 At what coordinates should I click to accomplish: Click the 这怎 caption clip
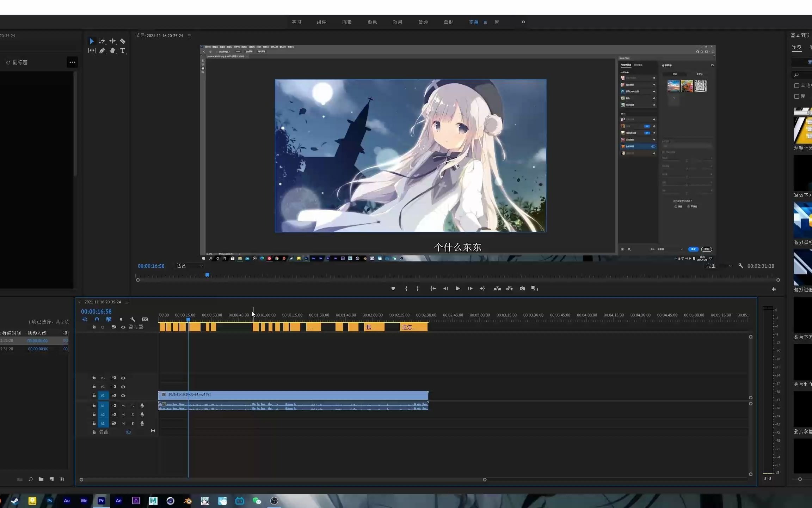coord(413,327)
